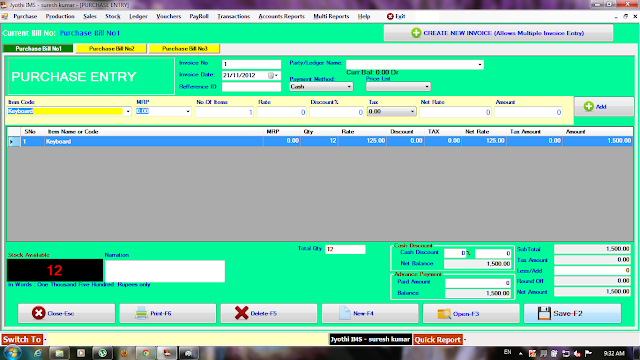Expand the Party/Ledger Name dropdown
This screenshot has height=360, width=640.
(x=480, y=64)
